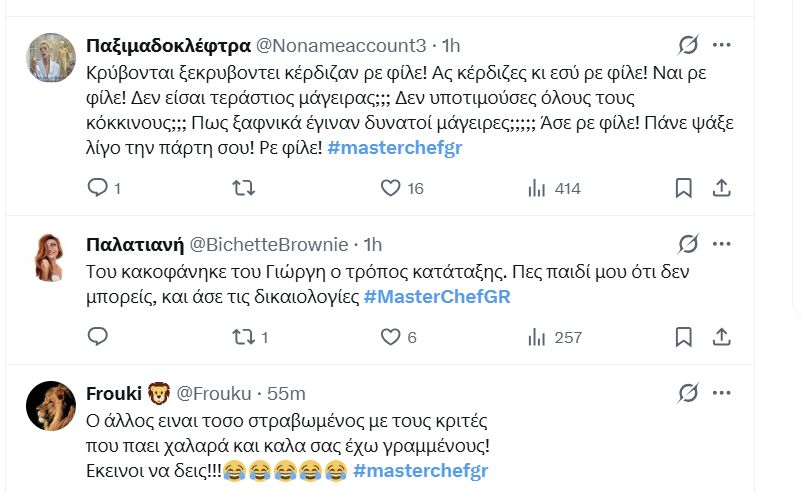This screenshot has height=492, width=802.
Task: Reply to Παξιμαδοκλέφτρα's tweet
Action: 98,188
